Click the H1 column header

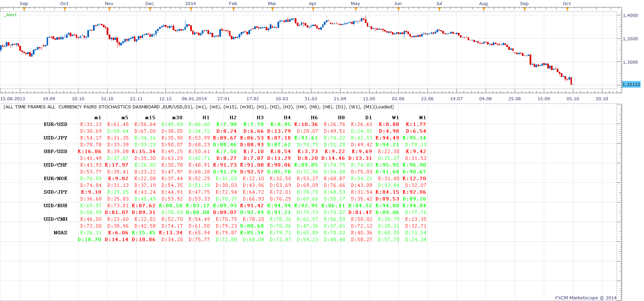(206, 117)
